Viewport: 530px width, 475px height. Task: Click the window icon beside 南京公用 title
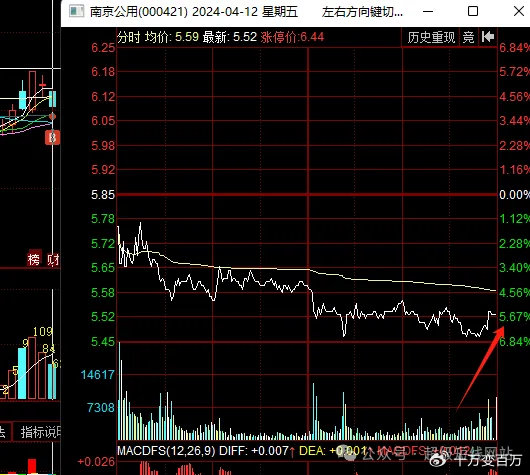click(x=76, y=11)
